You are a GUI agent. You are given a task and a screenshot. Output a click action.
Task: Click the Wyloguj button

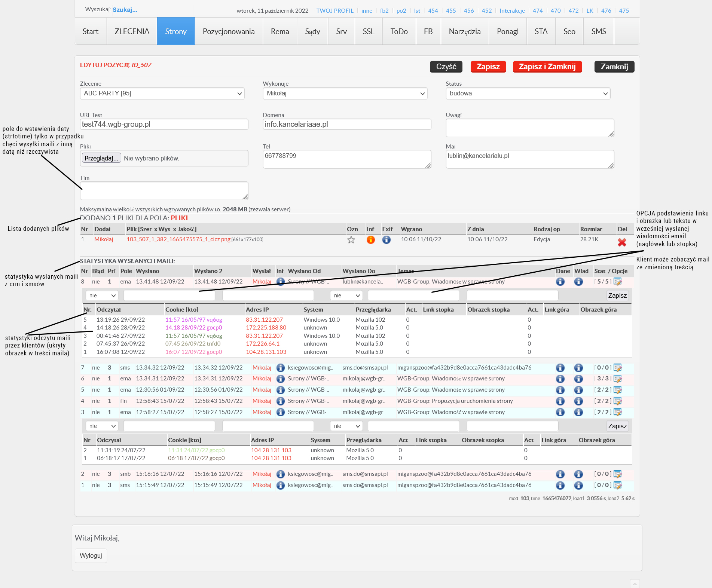(91, 555)
